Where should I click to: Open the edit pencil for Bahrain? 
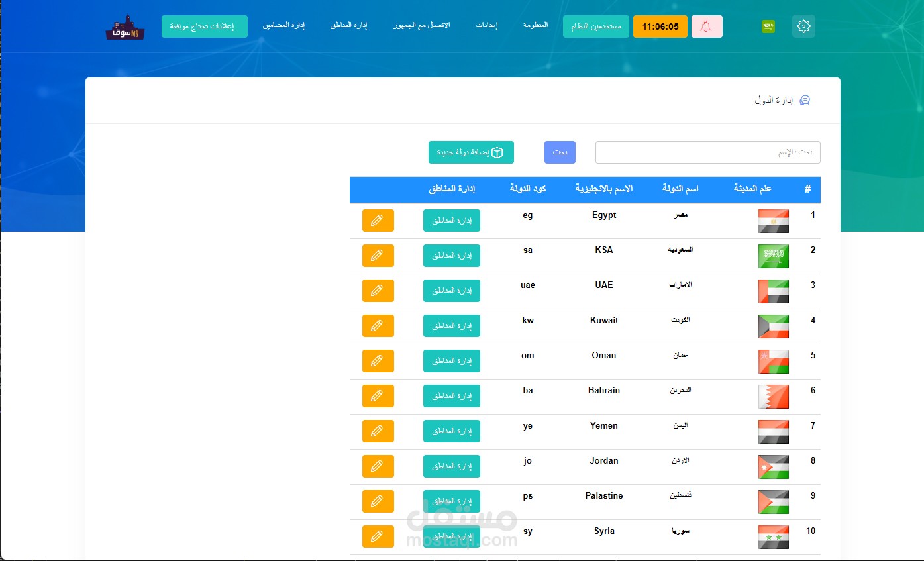tap(378, 396)
